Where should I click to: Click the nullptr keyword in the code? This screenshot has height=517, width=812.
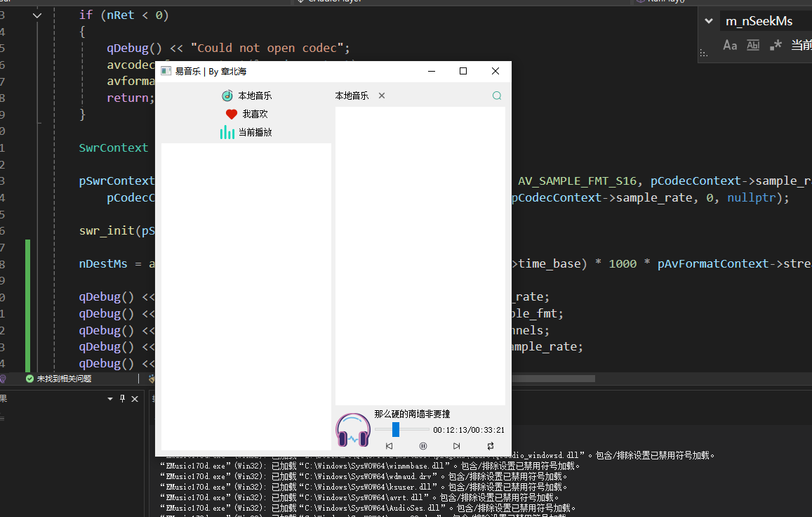(x=752, y=197)
